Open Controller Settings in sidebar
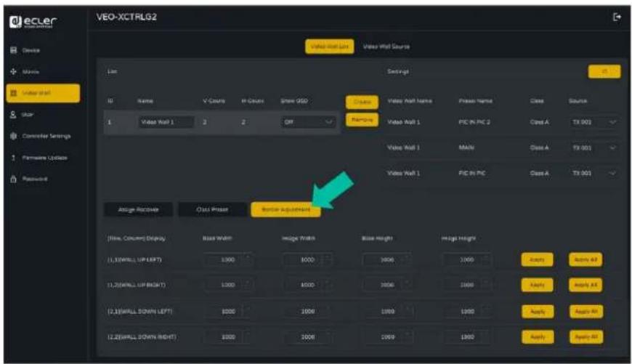The width and height of the screenshot is (632, 364). (x=41, y=136)
